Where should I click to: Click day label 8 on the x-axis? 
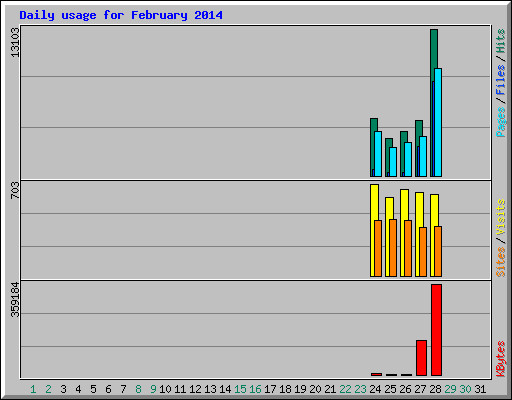(138, 389)
